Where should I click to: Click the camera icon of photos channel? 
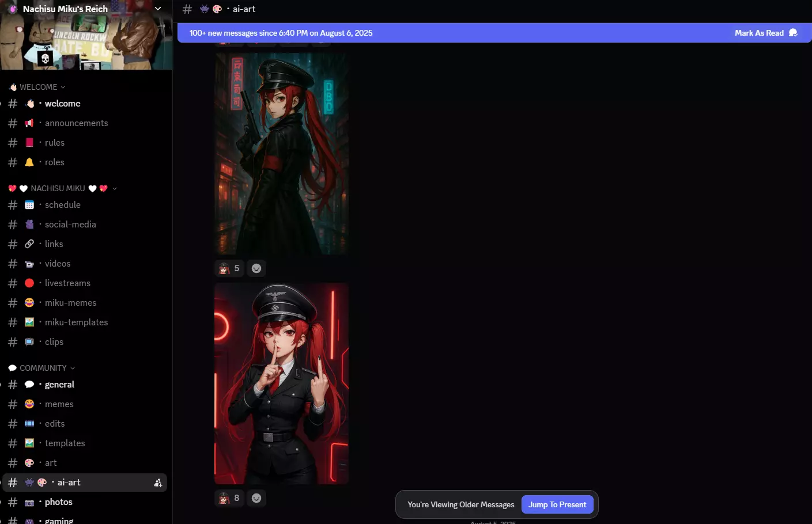point(29,502)
